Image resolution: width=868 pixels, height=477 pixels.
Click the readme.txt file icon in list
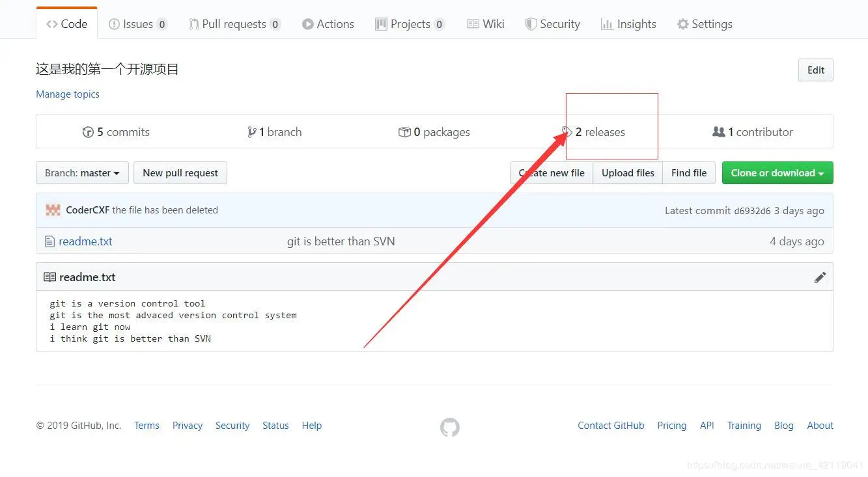49,241
